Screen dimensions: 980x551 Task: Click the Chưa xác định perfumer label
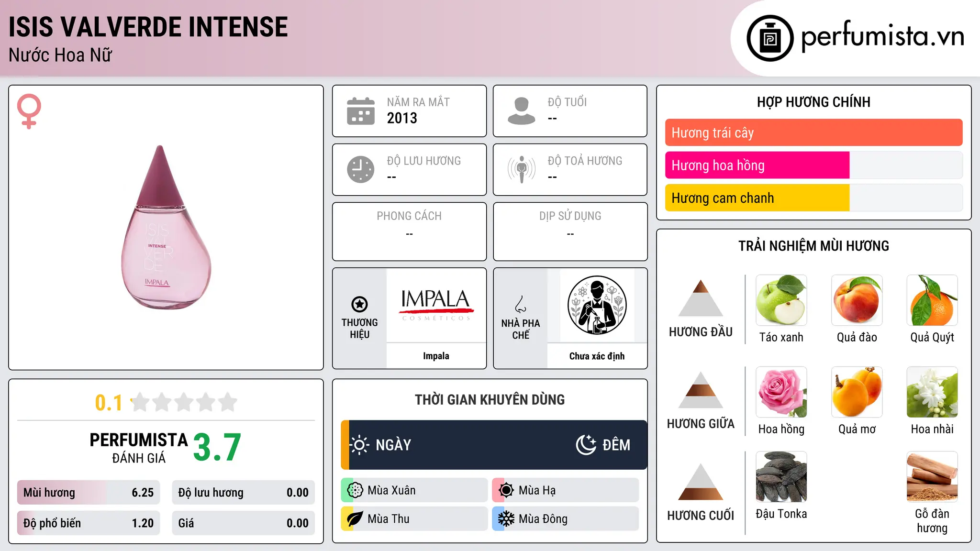click(x=597, y=356)
